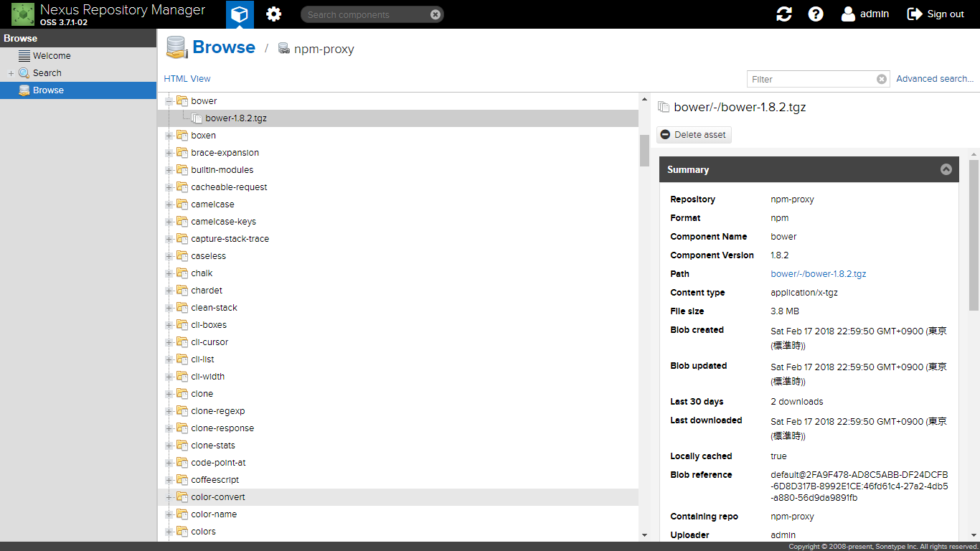This screenshot has width=980, height=551.
Task: Select the camelcase-keys tree row
Action: point(398,222)
